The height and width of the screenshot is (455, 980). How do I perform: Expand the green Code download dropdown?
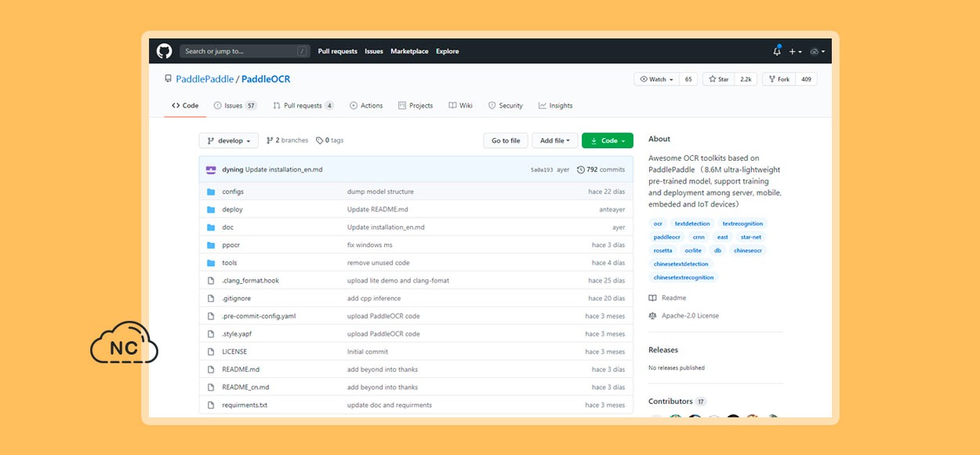coord(608,140)
